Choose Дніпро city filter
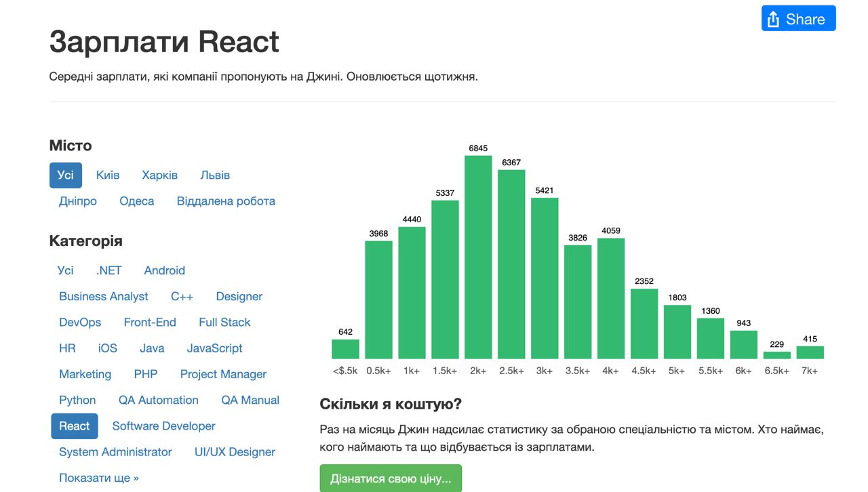 coord(78,201)
